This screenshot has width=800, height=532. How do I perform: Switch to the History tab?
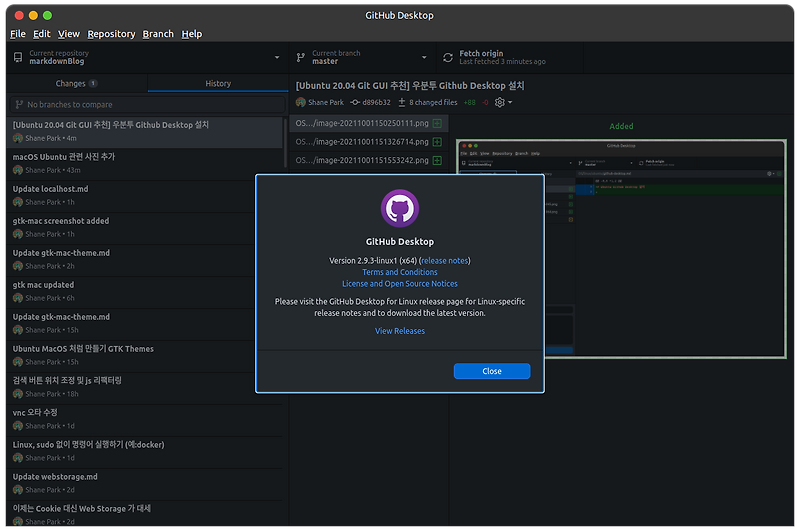point(218,83)
